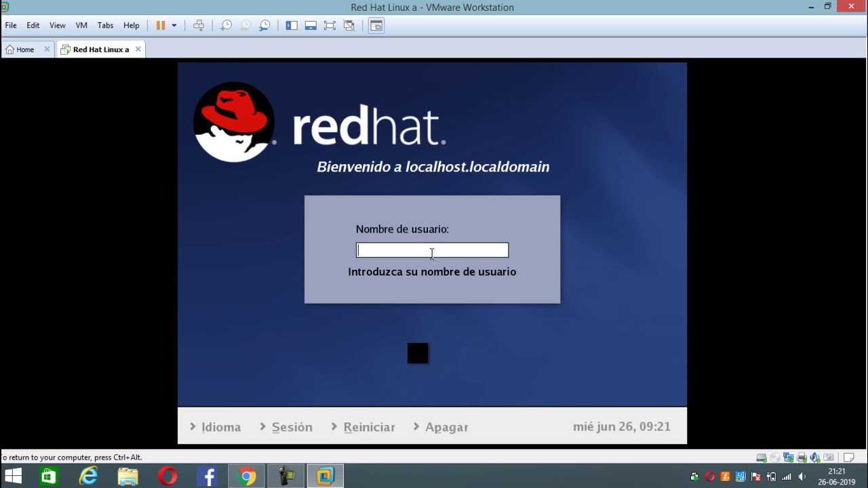Toggle the console view icon
The height and width of the screenshot is (488, 868).
[376, 25]
